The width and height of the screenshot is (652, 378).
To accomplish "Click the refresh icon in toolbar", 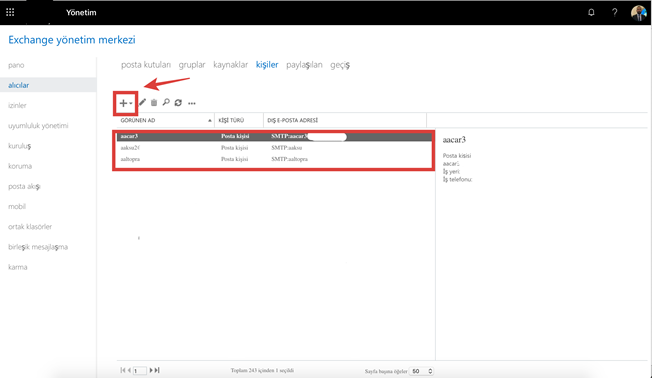I will tap(178, 103).
